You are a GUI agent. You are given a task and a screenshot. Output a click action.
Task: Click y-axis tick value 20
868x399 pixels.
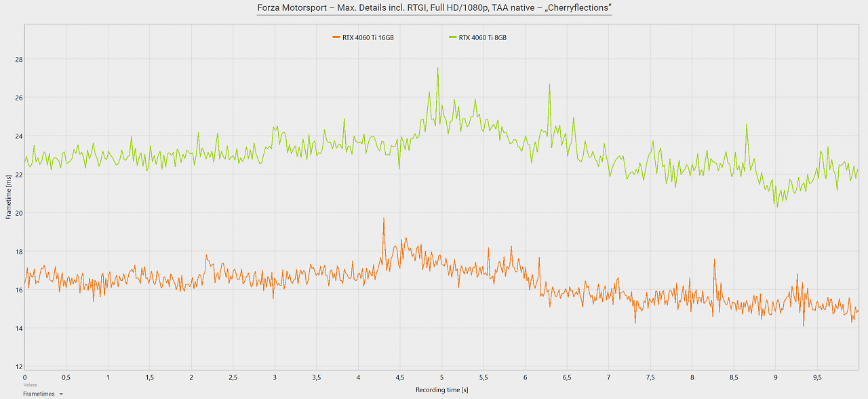pyautogui.click(x=19, y=213)
